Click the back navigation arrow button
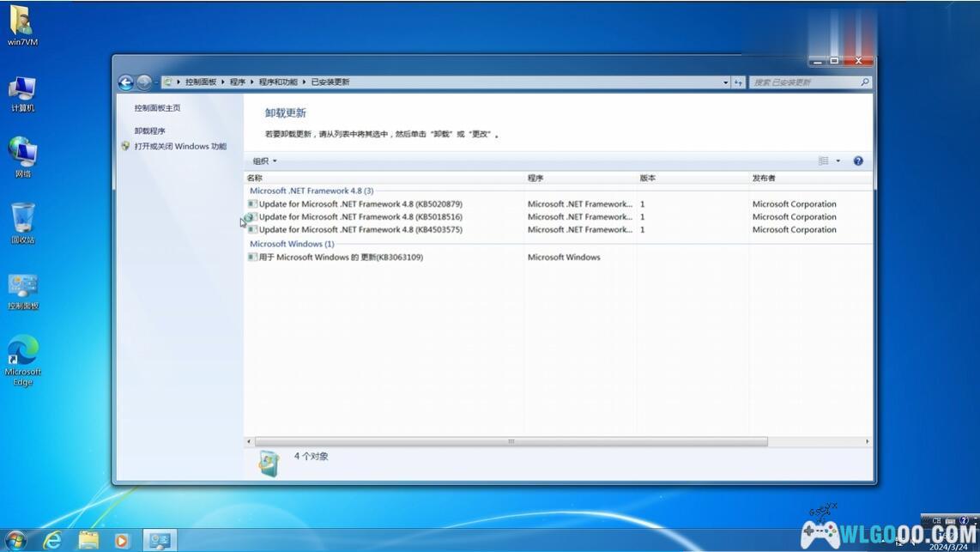Image resolution: width=980 pixels, height=552 pixels. (x=126, y=82)
